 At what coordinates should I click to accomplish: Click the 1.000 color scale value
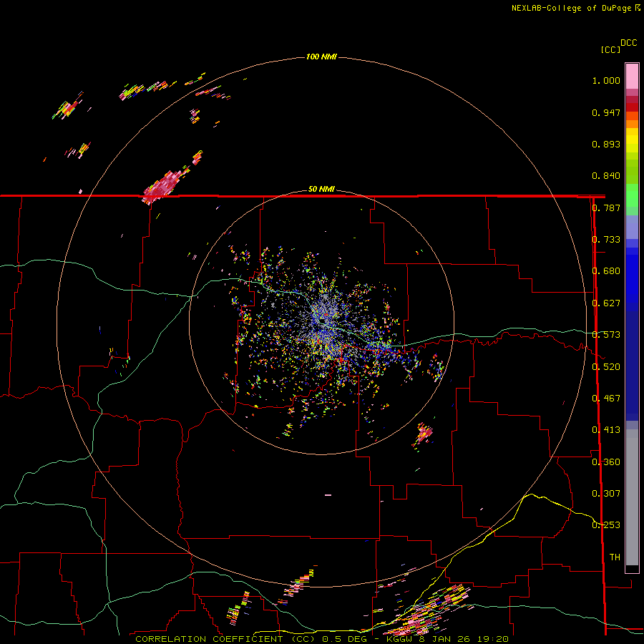click(606, 80)
